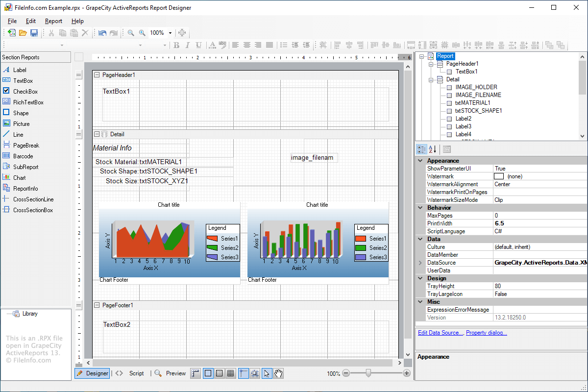Click the Property dialog link
Viewport: 588px width, 392px height.
[x=487, y=333]
